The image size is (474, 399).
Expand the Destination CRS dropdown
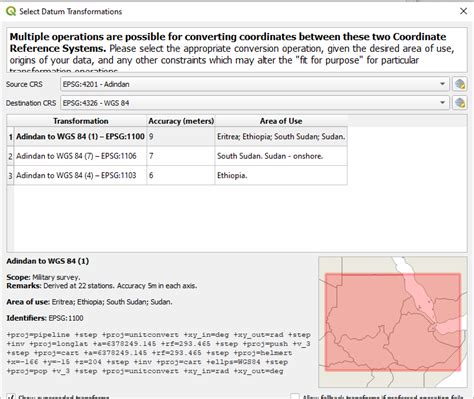pyautogui.click(x=442, y=103)
